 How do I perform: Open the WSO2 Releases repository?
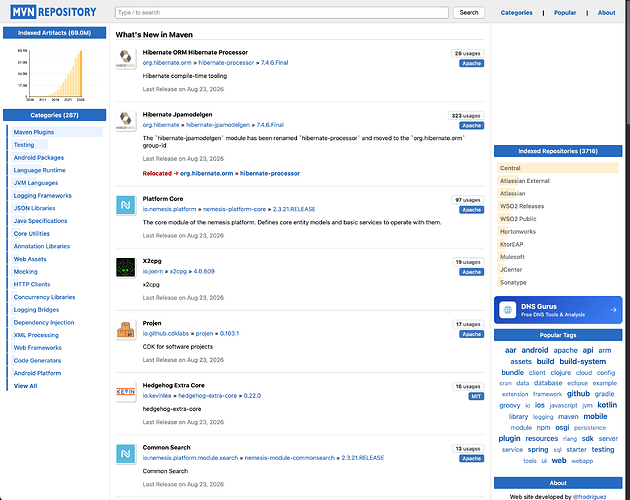coord(522,206)
